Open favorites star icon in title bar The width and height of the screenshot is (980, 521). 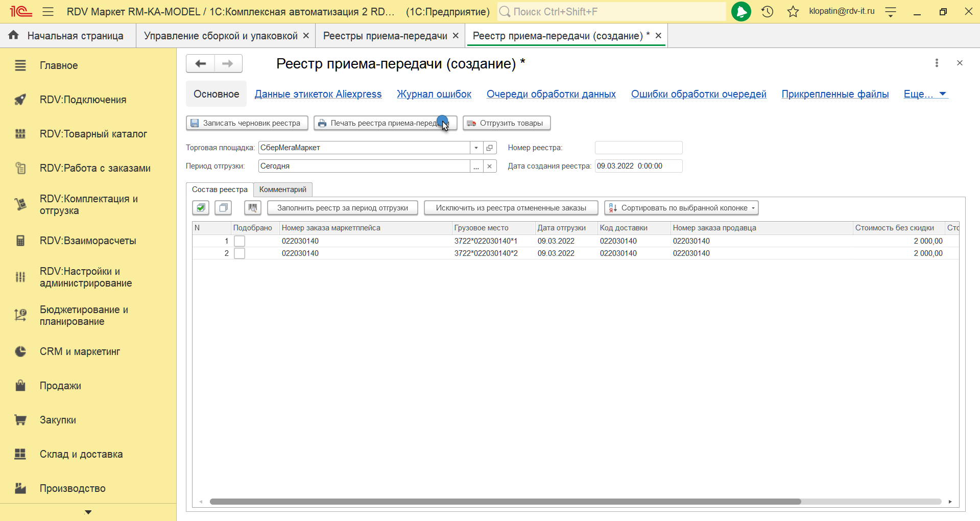click(793, 12)
